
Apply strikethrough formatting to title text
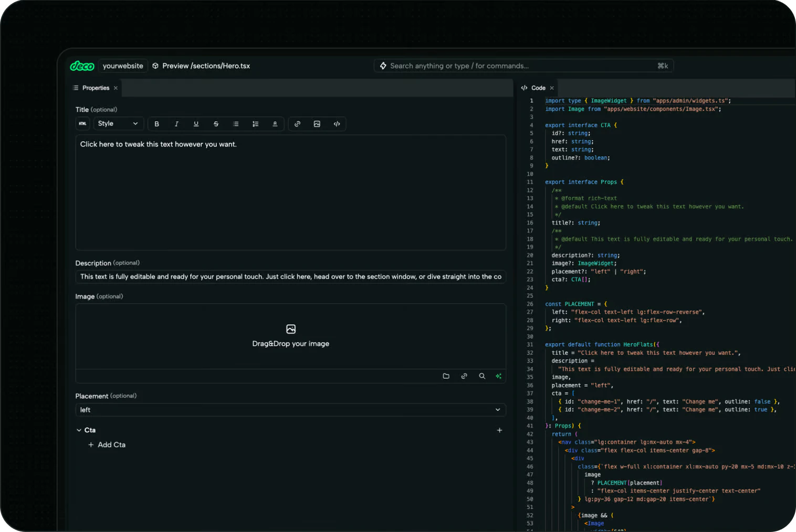click(x=216, y=124)
